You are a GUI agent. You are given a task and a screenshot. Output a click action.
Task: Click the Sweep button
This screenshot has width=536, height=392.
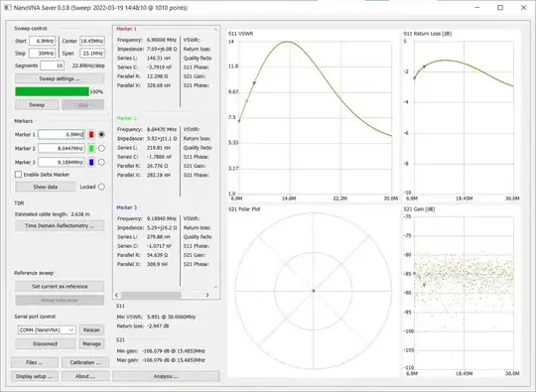37,105
